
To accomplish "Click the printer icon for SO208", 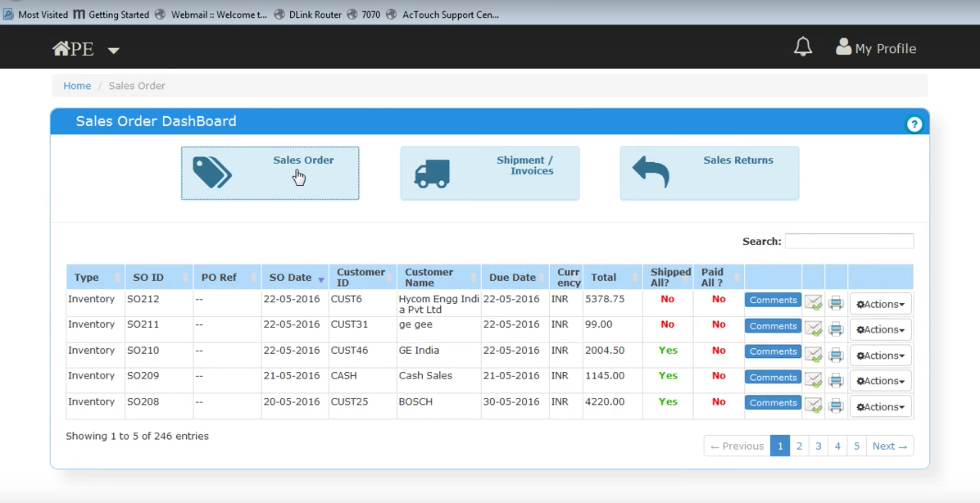I will click(836, 406).
